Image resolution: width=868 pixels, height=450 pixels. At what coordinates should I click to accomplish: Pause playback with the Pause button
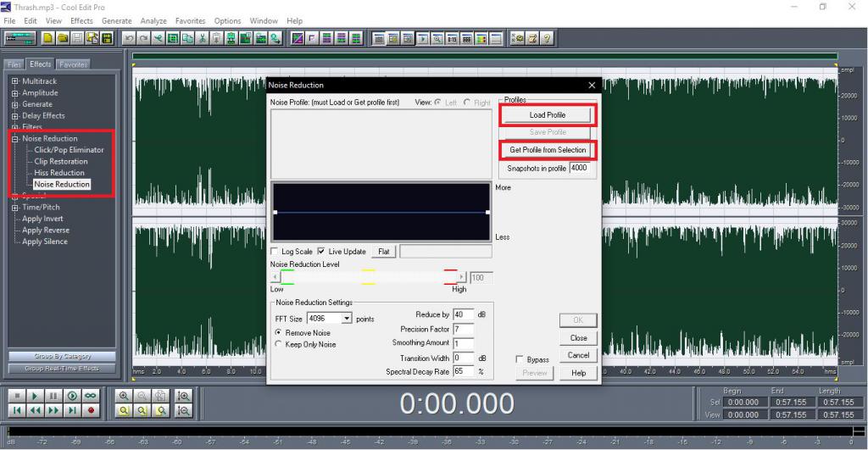[53, 396]
